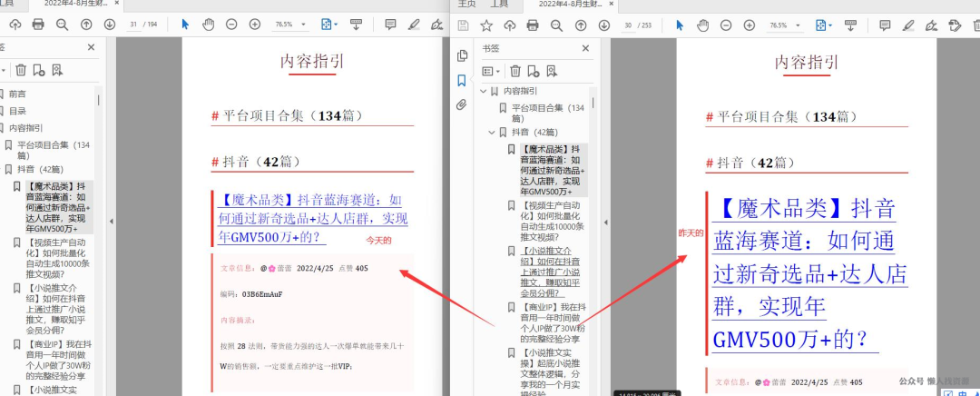The image size is (980, 396).
Task: Switch to the 主页 tab
Action: point(466,4)
